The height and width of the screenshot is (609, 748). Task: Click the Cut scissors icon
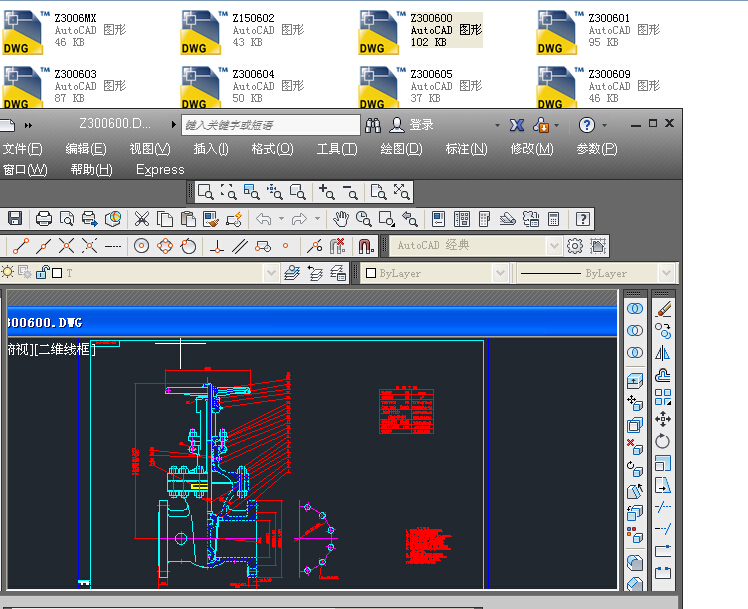coord(142,219)
